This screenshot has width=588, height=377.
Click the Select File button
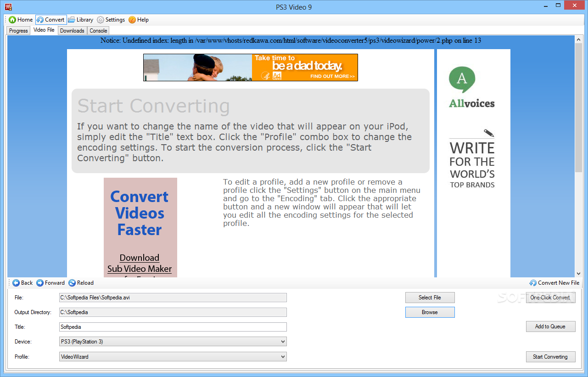430,298
